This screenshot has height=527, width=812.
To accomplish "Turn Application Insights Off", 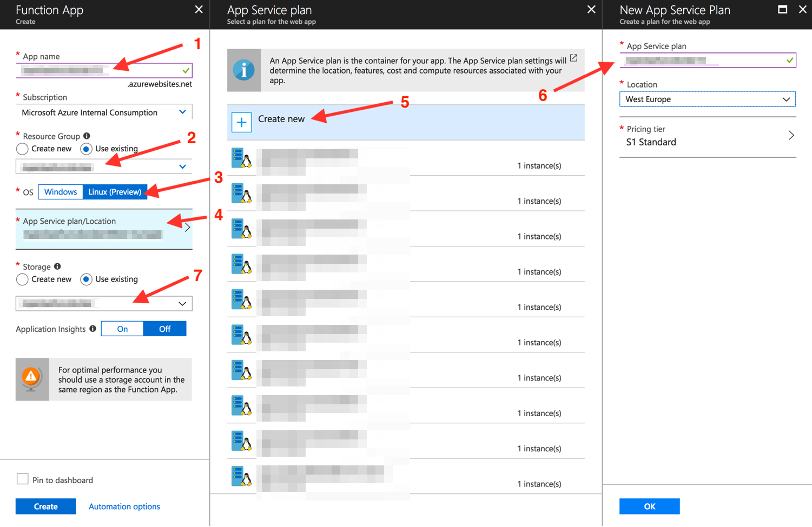I will [165, 329].
